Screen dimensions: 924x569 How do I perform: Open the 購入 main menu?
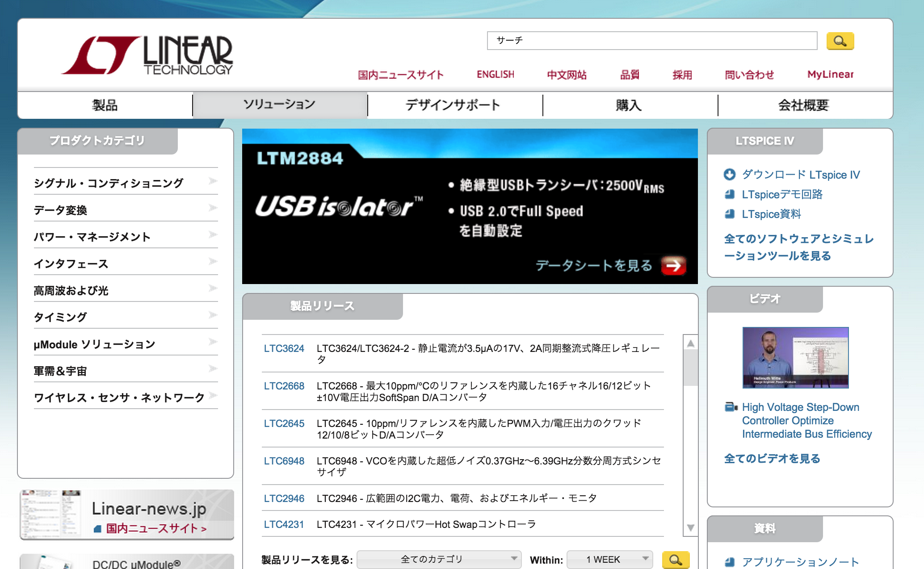pyautogui.click(x=630, y=105)
